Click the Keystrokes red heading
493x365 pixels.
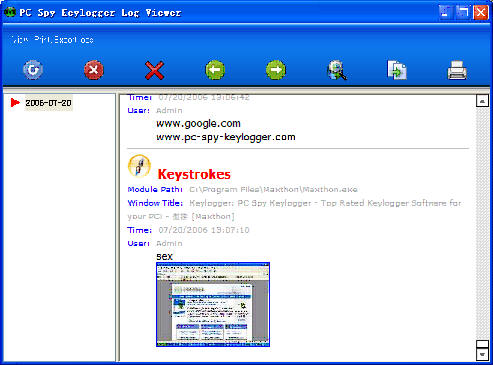point(194,174)
